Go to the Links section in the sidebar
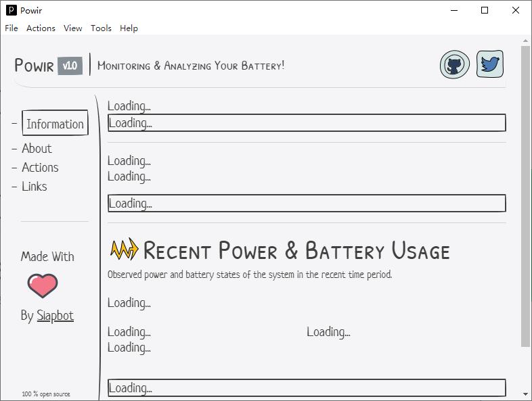 (x=35, y=187)
